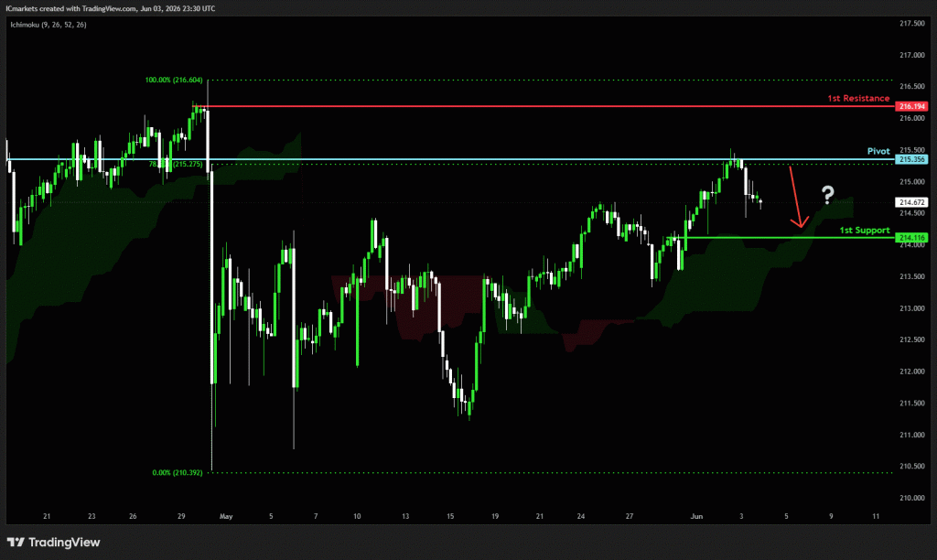Screen dimensions: 937x560
Task: Click the 78.6% (215.275) Fibonacci label
Action: coord(176,164)
